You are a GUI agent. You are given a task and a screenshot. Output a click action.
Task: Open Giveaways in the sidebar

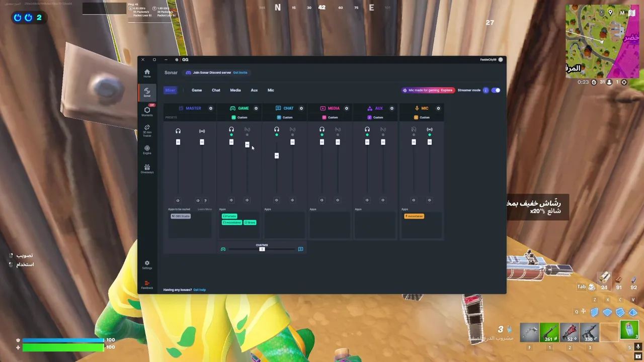click(147, 169)
